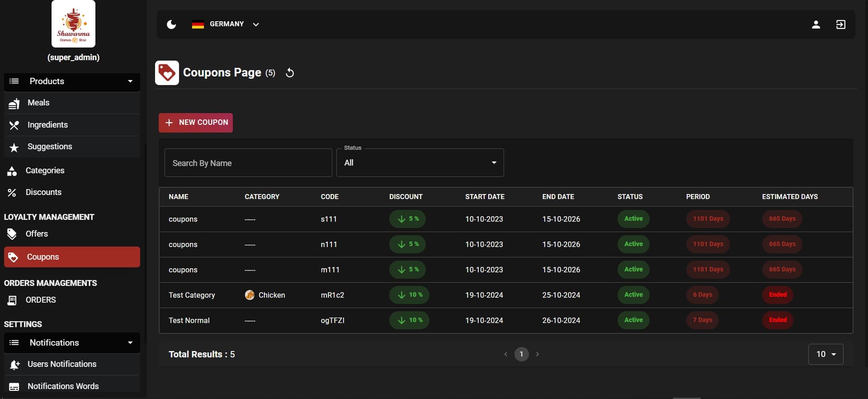The height and width of the screenshot is (399, 868).
Task: Click the Search By Name field
Action: tap(248, 163)
